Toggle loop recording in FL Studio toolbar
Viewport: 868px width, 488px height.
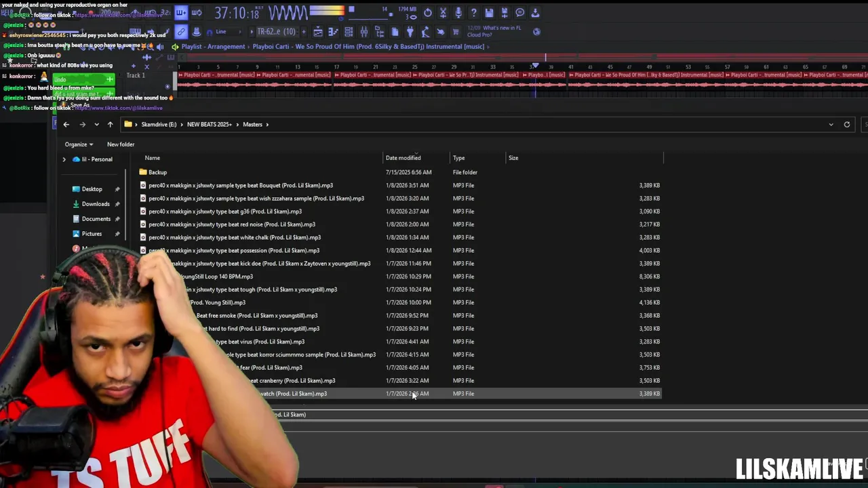pyautogui.click(x=197, y=13)
